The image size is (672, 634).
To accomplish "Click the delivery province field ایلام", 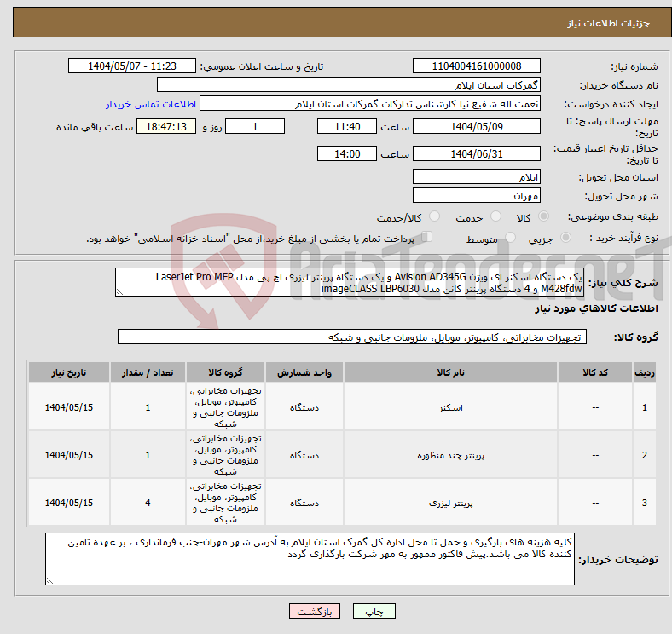I will (476, 176).
